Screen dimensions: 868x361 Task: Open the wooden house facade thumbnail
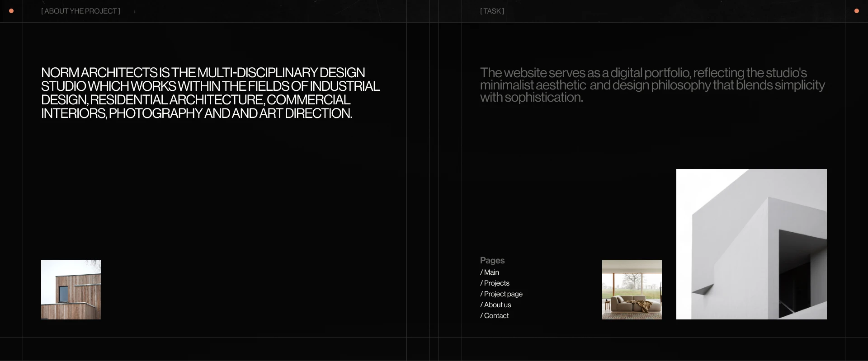pyautogui.click(x=71, y=290)
